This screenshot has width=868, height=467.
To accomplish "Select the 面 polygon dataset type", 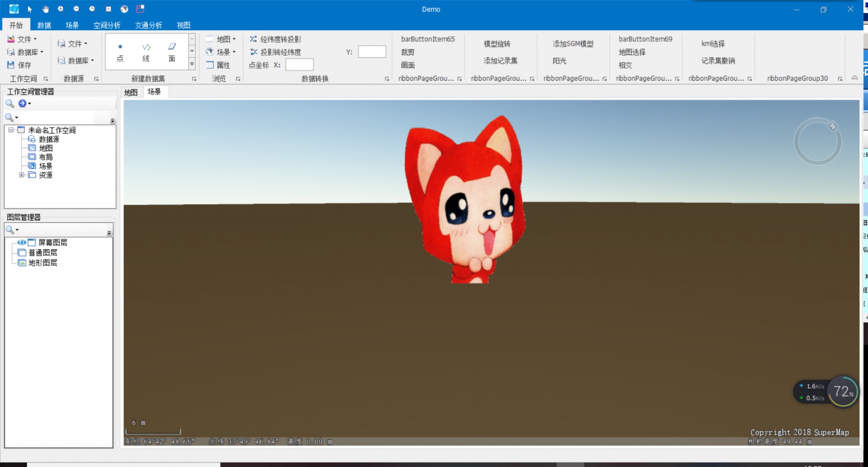I will point(172,52).
